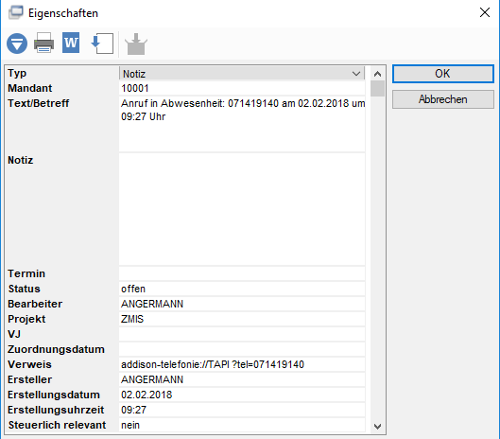Select the Termin row label
This screenshot has width=500, height=439.
click(x=26, y=274)
